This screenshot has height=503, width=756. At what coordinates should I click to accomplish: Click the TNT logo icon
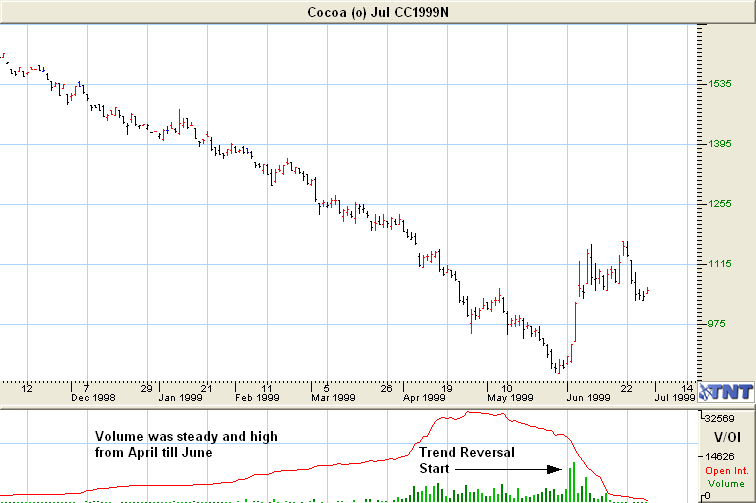[725, 391]
